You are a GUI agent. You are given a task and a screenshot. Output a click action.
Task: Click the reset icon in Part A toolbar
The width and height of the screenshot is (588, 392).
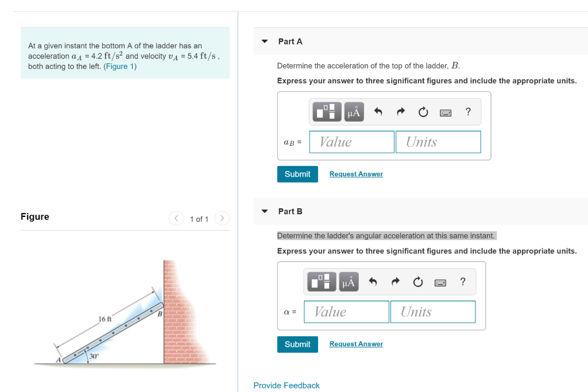(x=423, y=112)
